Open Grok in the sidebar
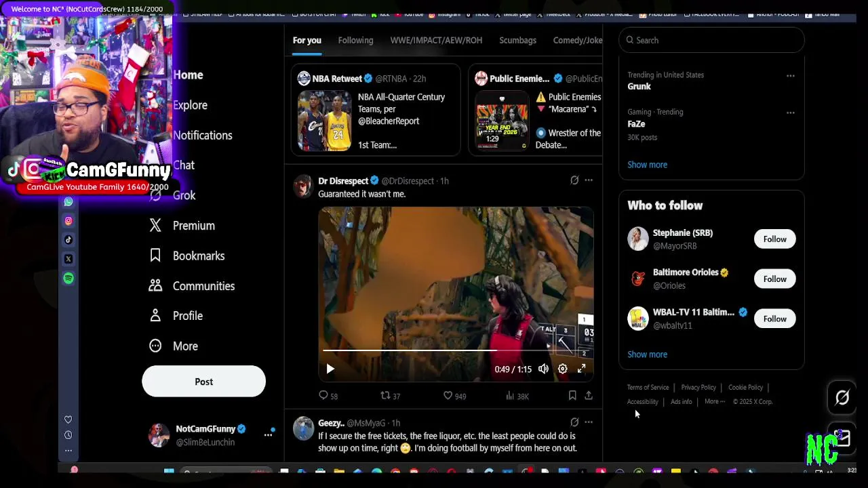 coord(184,195)
